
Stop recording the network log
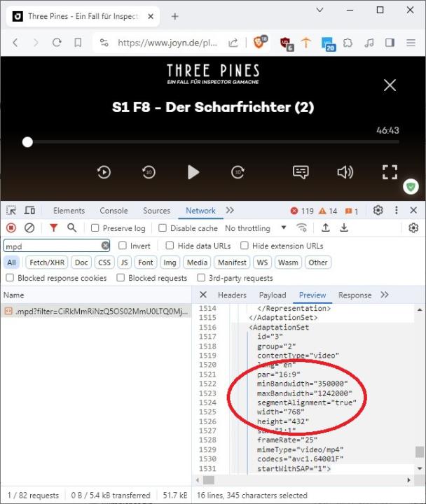click(x=11, y=228)
